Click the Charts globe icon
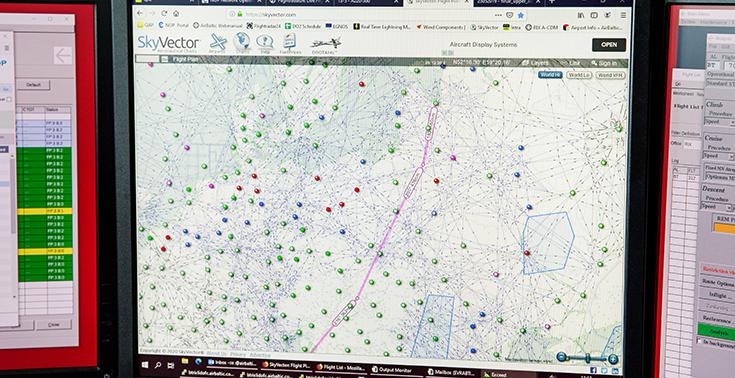This screenshot has width=735, height=378. coord(242,42)
